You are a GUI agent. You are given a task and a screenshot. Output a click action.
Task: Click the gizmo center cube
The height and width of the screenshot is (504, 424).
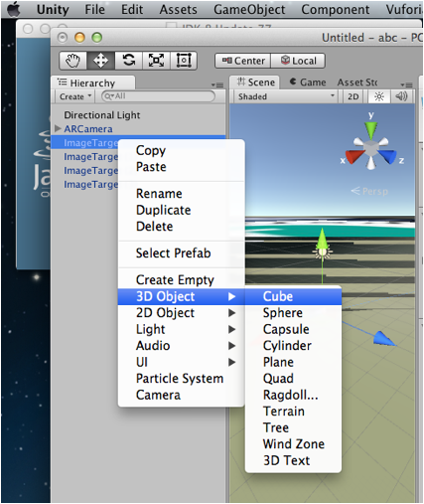point(370,148)
